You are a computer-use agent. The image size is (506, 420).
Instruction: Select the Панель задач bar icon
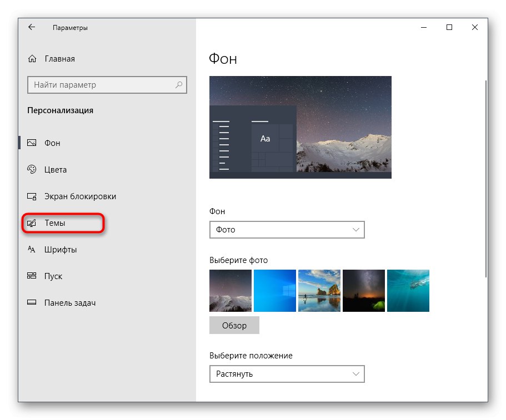click(x=32, y=303)
